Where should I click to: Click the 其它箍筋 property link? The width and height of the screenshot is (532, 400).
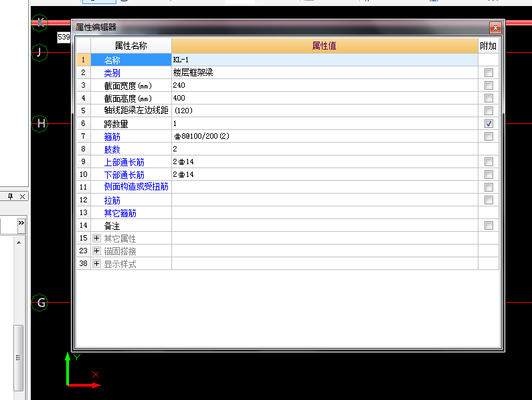pos(120,213)
